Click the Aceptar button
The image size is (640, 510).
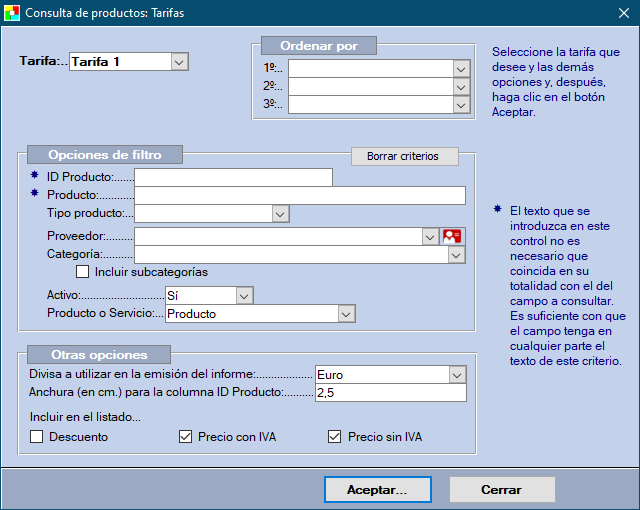click(x=377, y=490)
